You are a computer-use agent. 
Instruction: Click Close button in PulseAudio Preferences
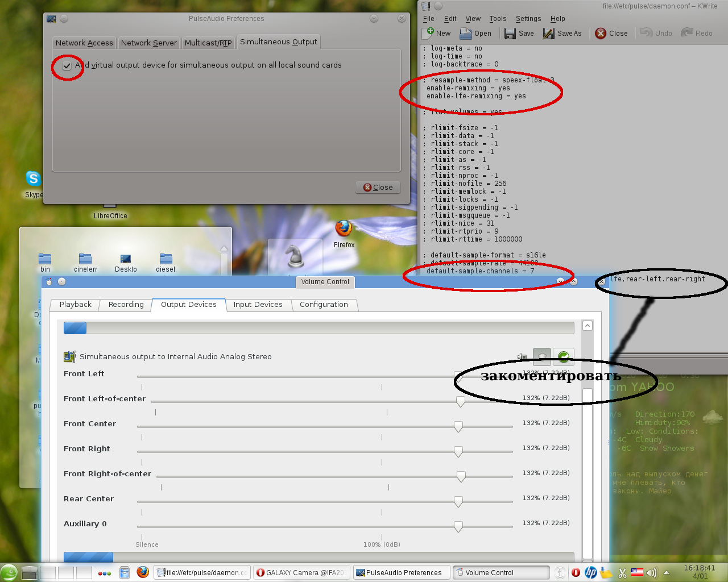pos(378,187)
